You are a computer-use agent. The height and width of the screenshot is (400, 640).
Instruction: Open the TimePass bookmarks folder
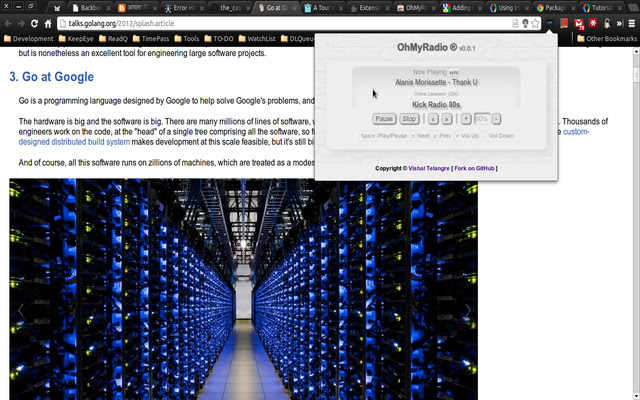tap(151, 39)
